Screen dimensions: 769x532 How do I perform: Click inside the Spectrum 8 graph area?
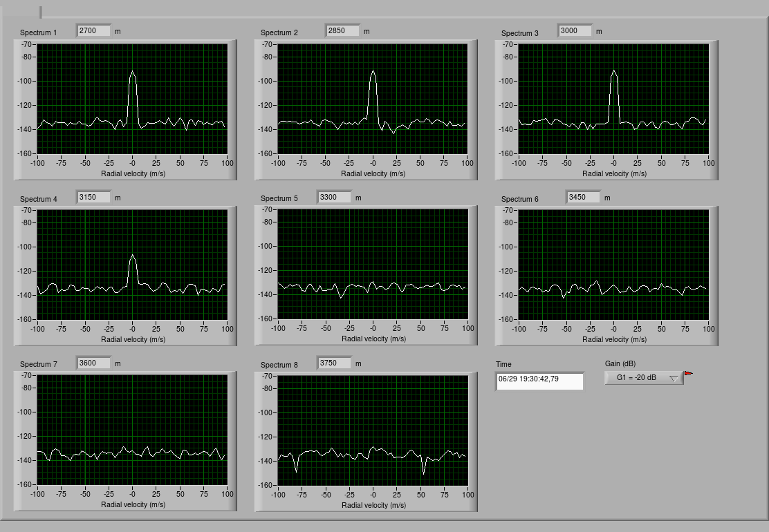373,430
